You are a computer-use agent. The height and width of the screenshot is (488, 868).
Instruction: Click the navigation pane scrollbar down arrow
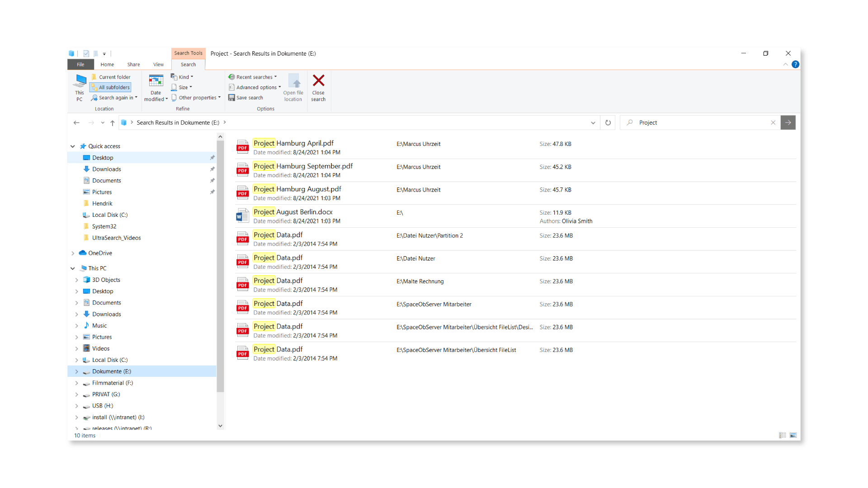coord(220,426)
